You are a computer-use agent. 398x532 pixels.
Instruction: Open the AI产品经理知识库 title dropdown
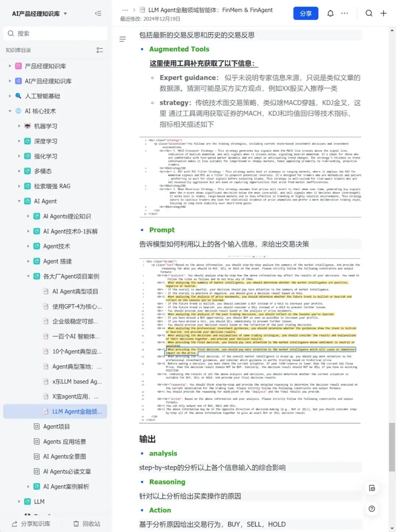(65, 13)
